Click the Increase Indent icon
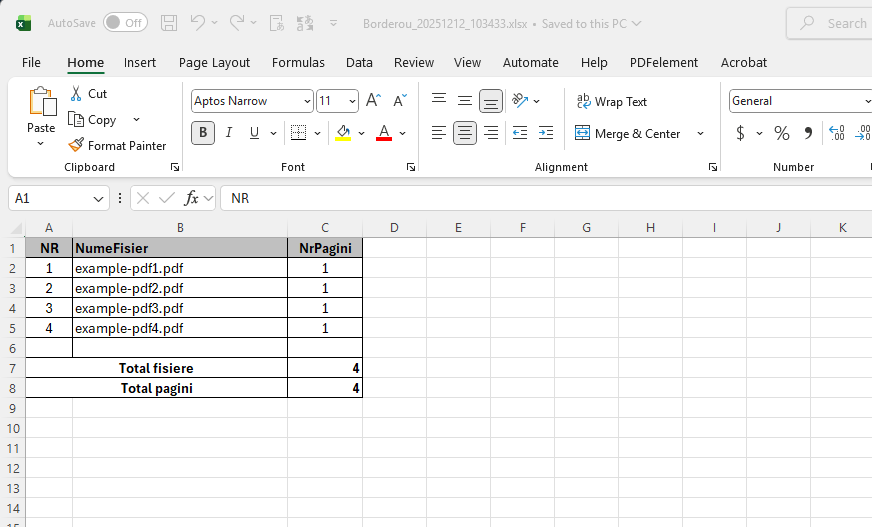Viewport: 872px width, 527px height. tap(546, 133)
